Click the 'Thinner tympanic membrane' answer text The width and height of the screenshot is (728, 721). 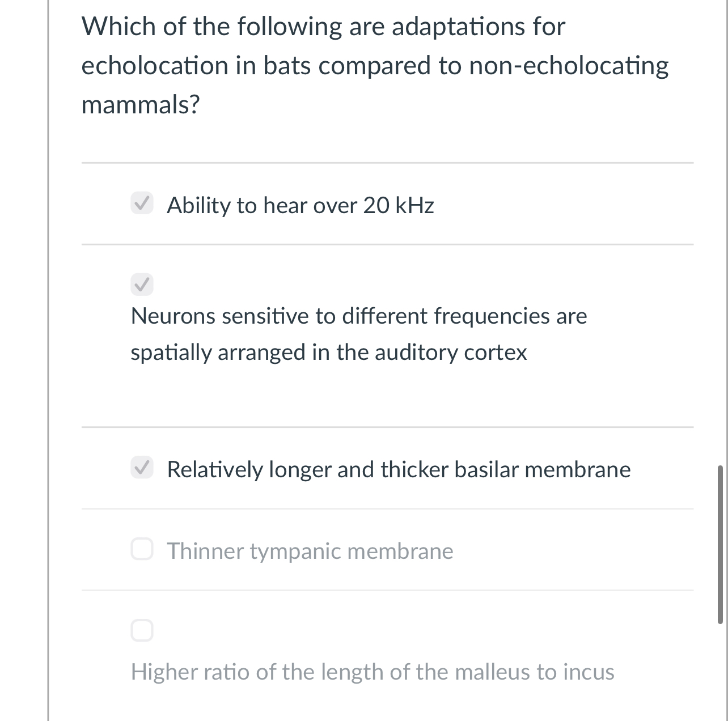(x=310, y=550)
